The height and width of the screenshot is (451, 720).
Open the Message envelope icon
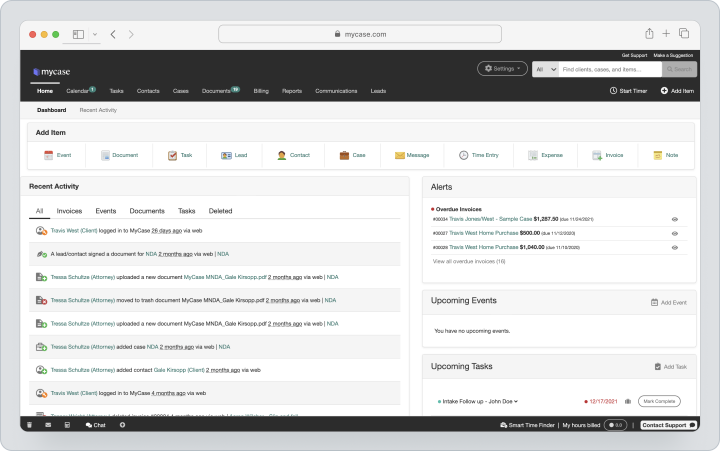click(399, 155)
